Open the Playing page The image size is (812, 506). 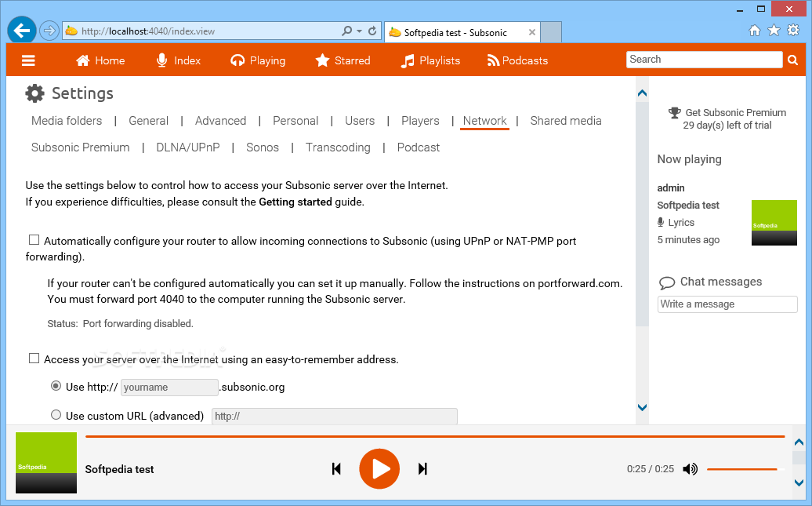[258, 60]
